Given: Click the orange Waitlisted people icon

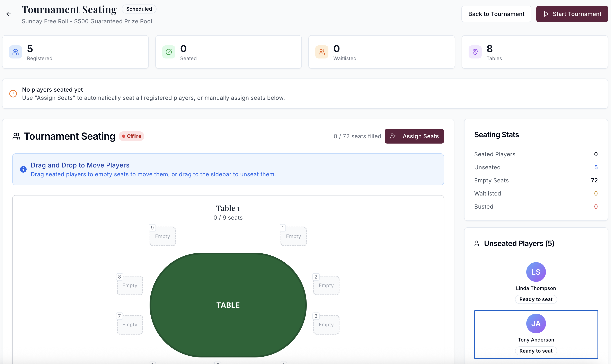Looking at the screenshot, I should (322, 52).
